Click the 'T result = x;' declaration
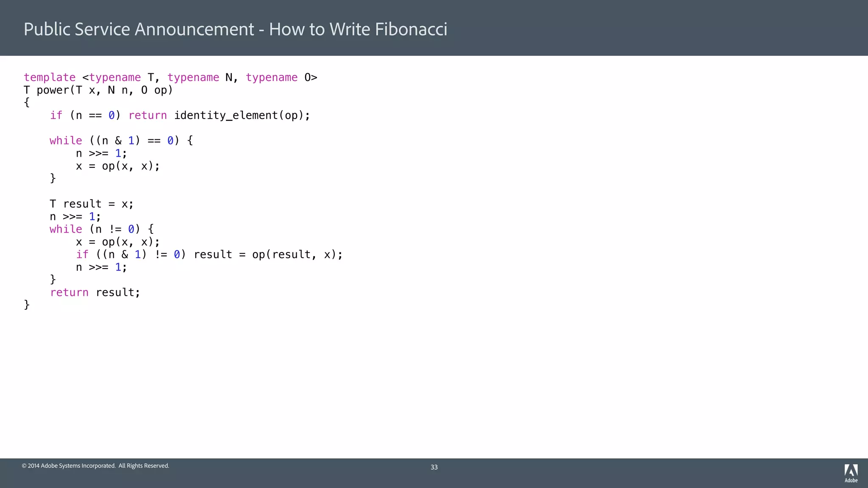This screenshot has height=488, width=868. (x=92, y=204)
